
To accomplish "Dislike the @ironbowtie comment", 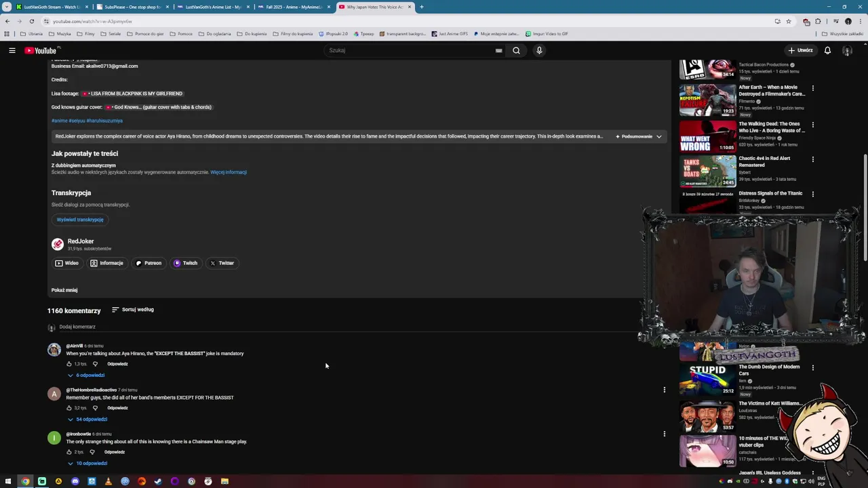I will coord(92,452).
